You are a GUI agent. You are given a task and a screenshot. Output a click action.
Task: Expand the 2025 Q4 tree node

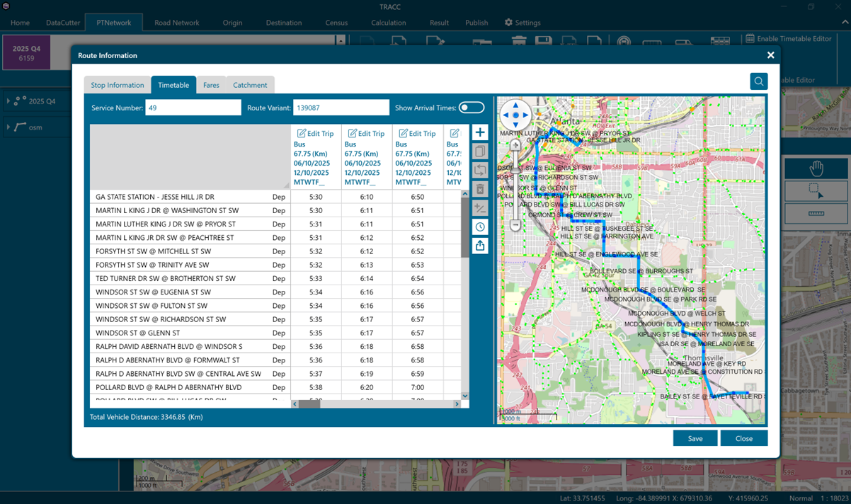coord(8,101)
